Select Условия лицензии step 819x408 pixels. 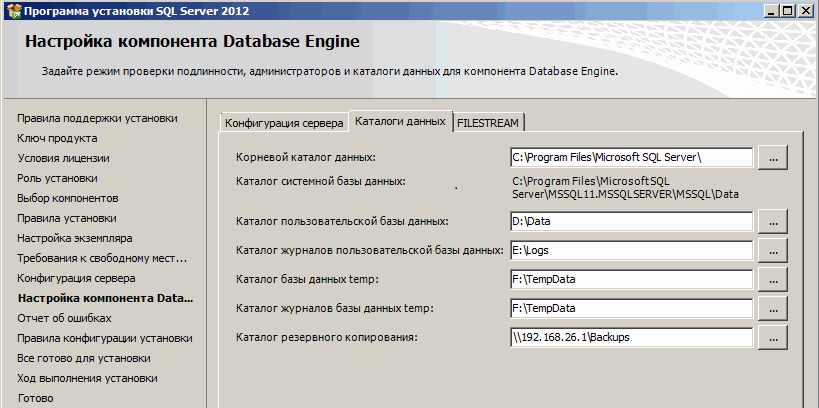click(64, 158)
